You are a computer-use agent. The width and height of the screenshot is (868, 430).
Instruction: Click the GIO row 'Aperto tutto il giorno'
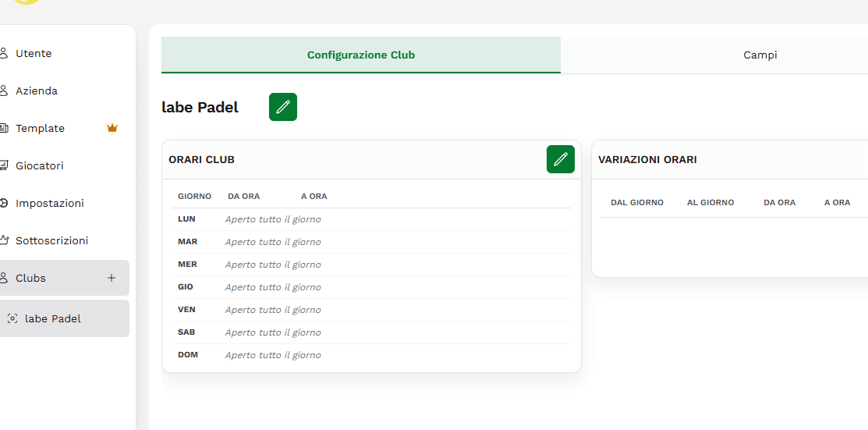273,287
